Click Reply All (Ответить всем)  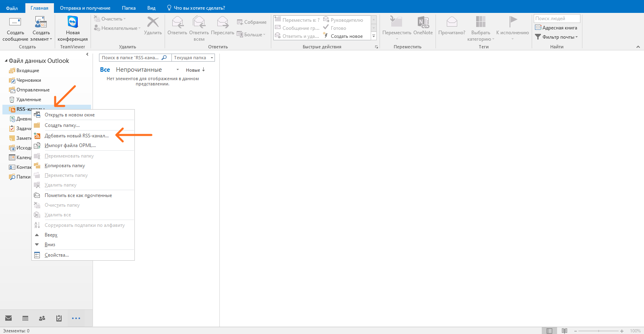pos(199,29)
